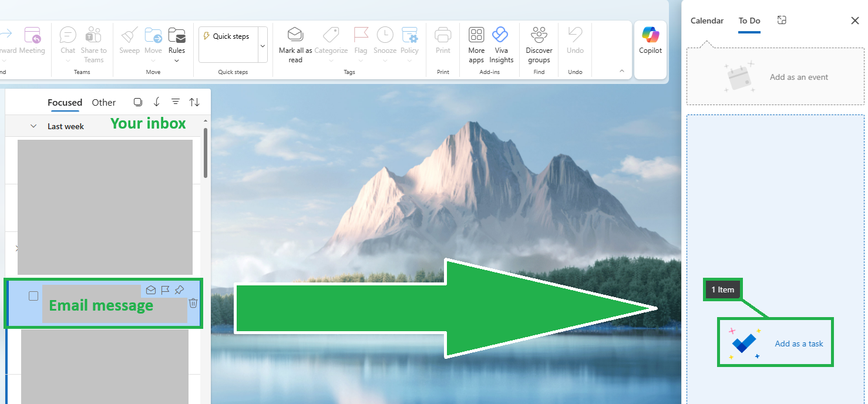868x404 pixels.
Task: Click the Meeting reply icon
Action: (32, 35)
